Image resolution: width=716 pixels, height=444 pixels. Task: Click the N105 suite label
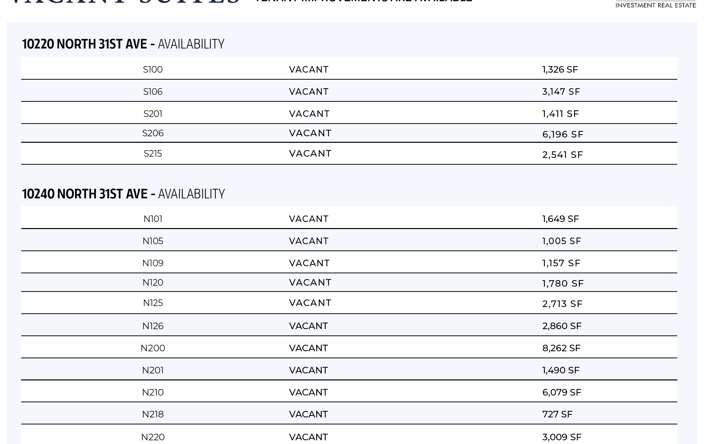153,241
